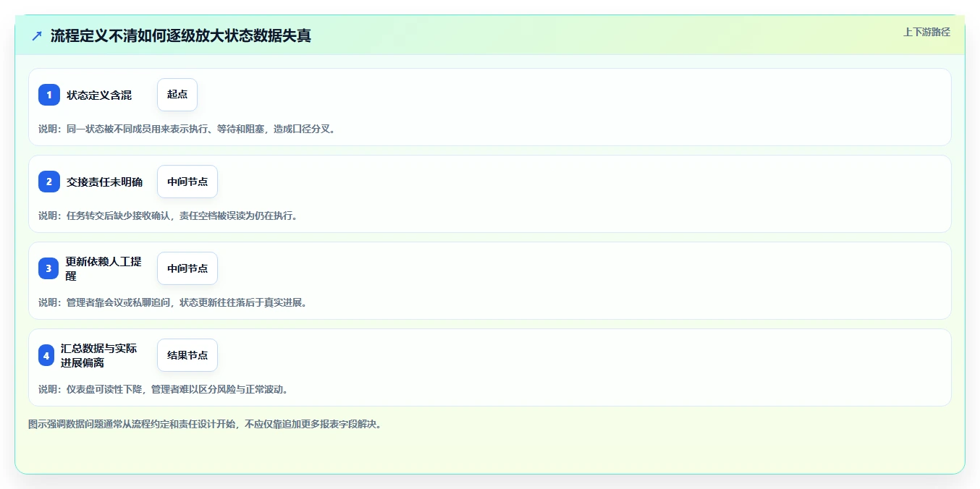Click the description starting 同一状态被不同成员
Image resolution: width=980 pixels, height=489 pixels.
(x=187, y=129)
